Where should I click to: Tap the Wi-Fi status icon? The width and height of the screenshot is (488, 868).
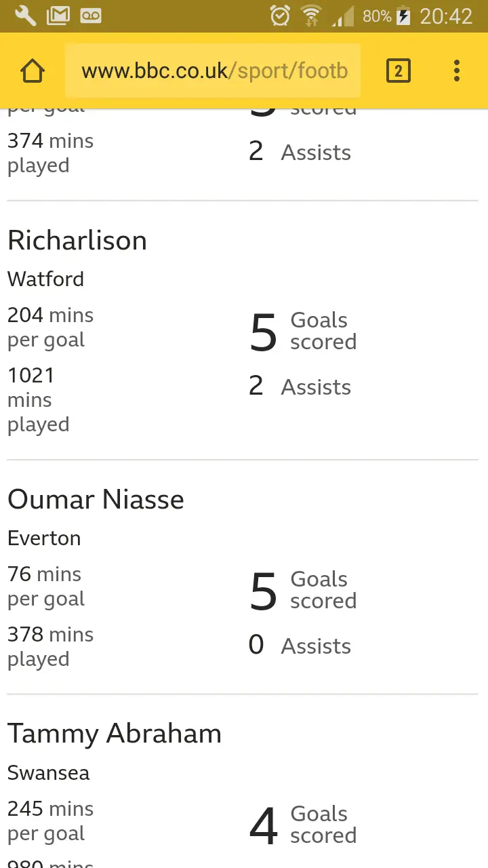tap(311, 16)
